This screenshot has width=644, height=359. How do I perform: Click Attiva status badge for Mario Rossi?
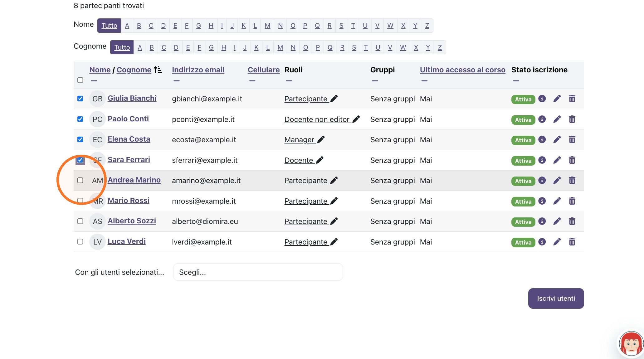523,201
